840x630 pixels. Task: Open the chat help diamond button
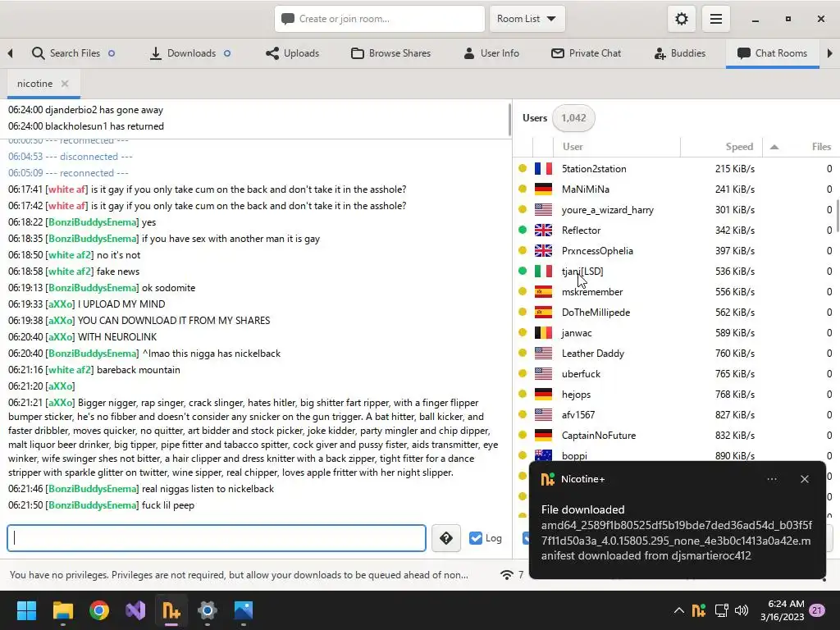(x=445, y=538)
